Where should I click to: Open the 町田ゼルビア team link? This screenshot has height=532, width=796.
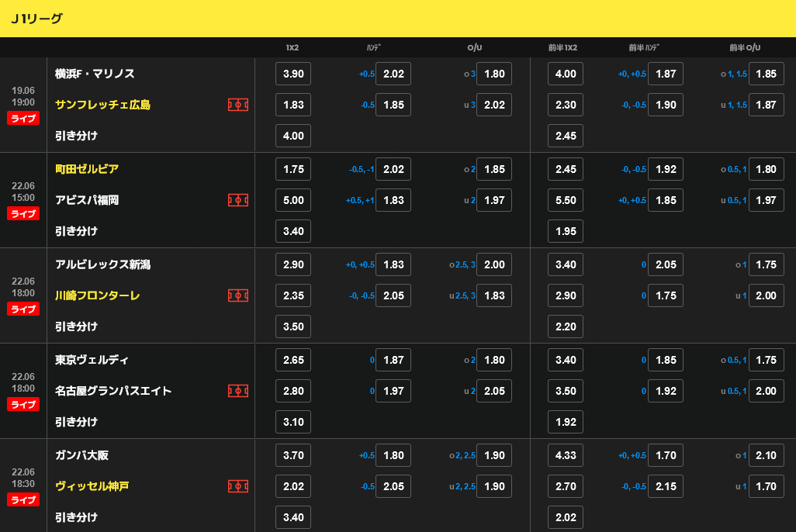click(x=87, y=169)
